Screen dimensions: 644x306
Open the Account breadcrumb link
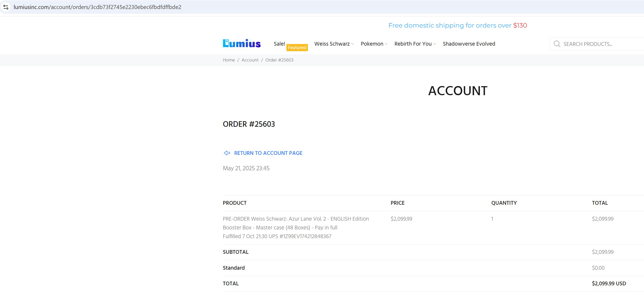pos(250,60)
